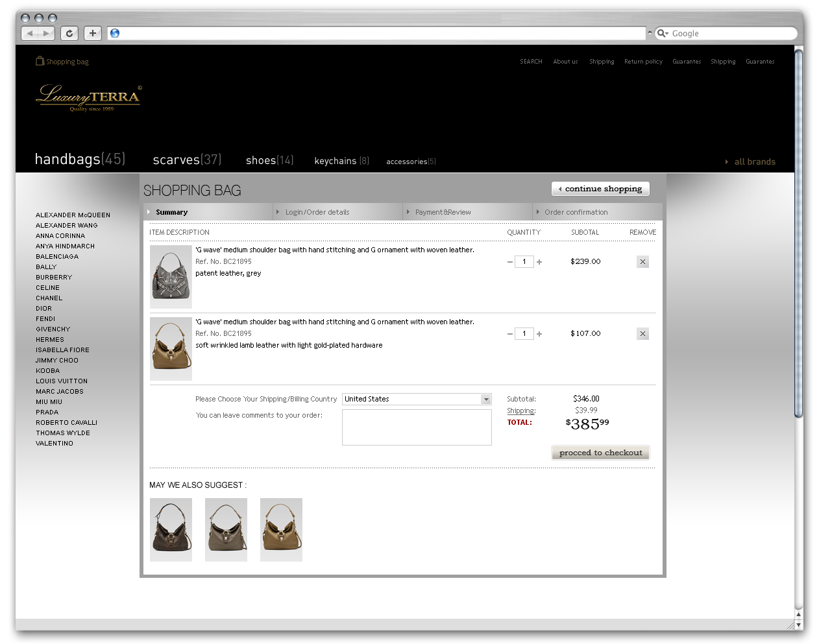
Task: Click the quantity field for the $239.00 bag
Action: coord(524,262)
